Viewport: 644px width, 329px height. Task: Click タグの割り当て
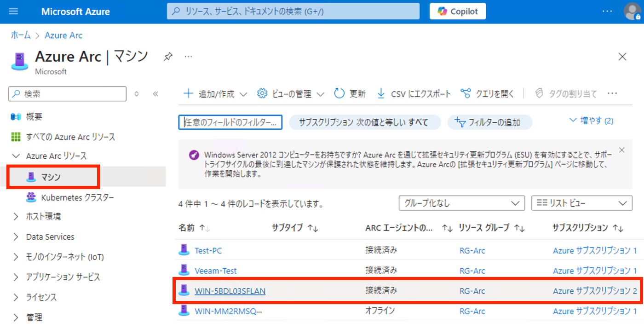[x=566, y=94]
